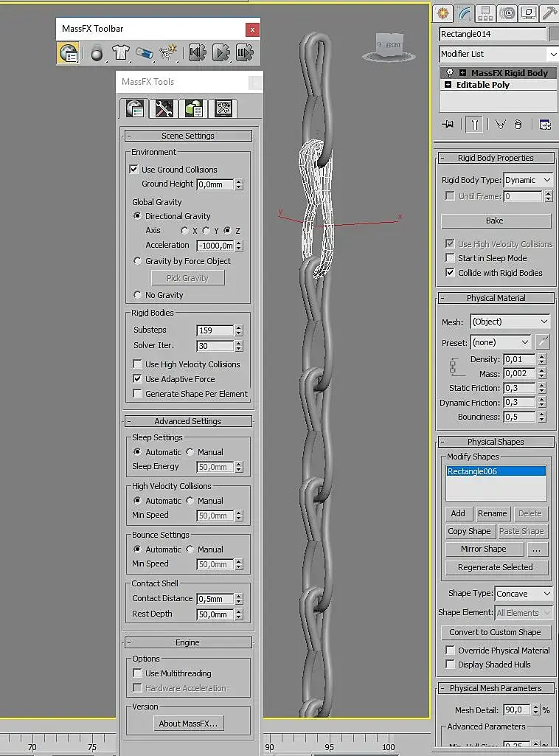Enable Start in Sleep Mode
The width and height of the screenshot is (559, 756).
click(450, 258)
